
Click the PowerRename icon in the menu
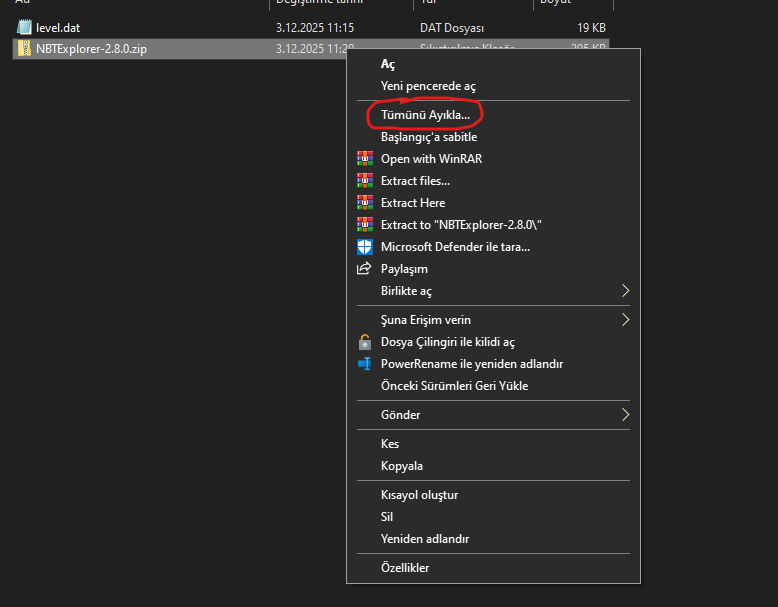364,364
